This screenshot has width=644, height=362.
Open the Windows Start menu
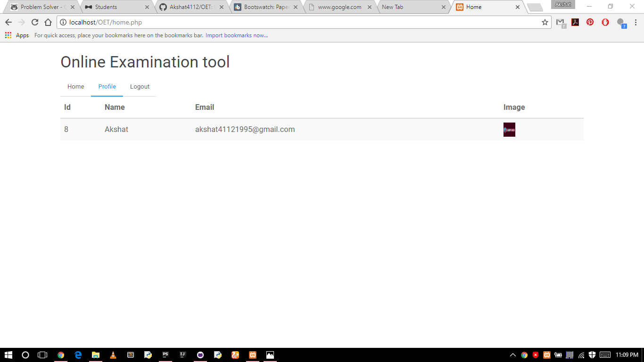click(8, 355)
